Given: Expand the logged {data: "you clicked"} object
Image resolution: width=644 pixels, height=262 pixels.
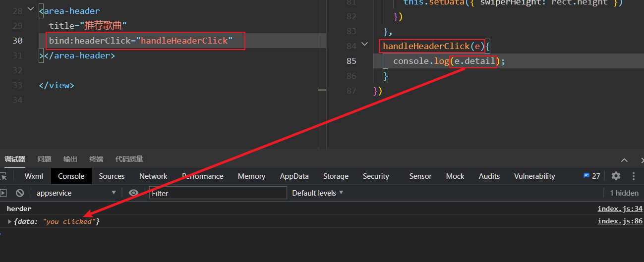Looking at the screenshot, I should (x=9, y=221).
